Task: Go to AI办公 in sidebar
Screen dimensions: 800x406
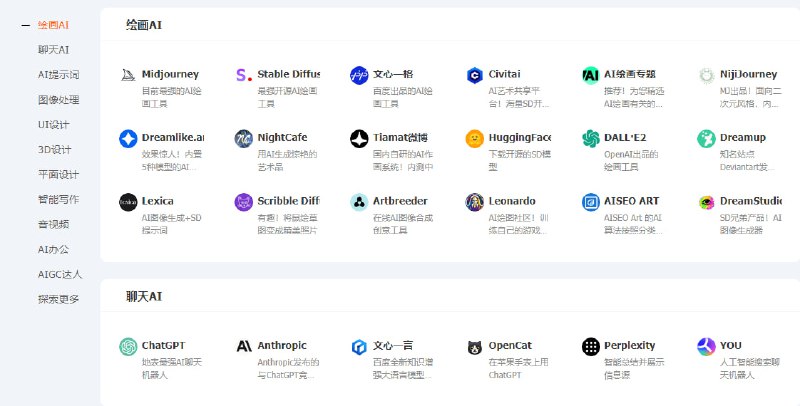Action: pyautogui.click(x=53, y=249)
